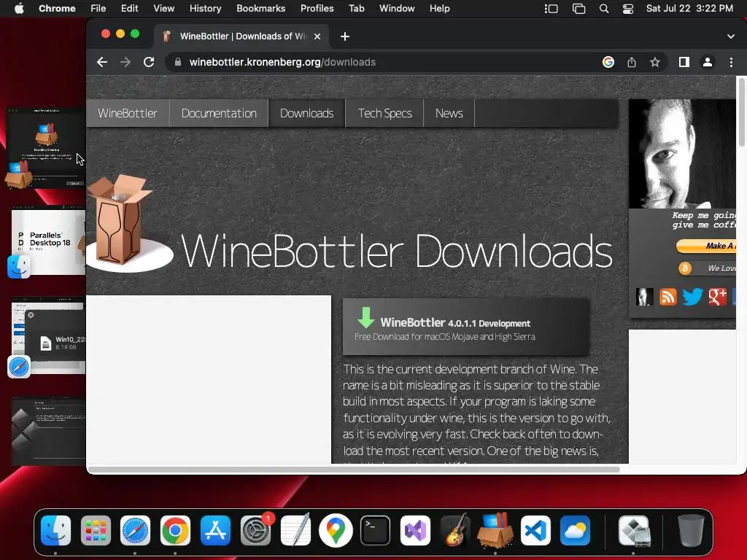This screenshot has height=560, width=747.
Task: Click the yellow Make A donation button
Action: click(x=706, y=246)
